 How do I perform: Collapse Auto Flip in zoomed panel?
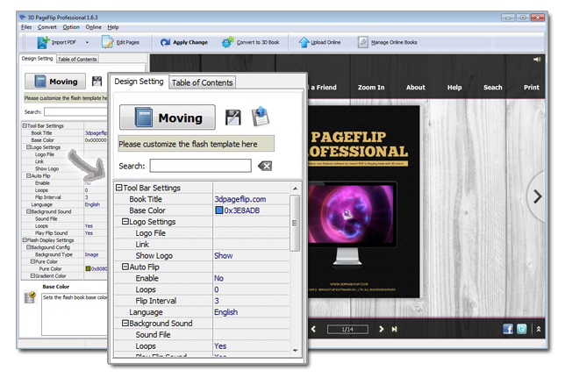[x=125, y=267]
